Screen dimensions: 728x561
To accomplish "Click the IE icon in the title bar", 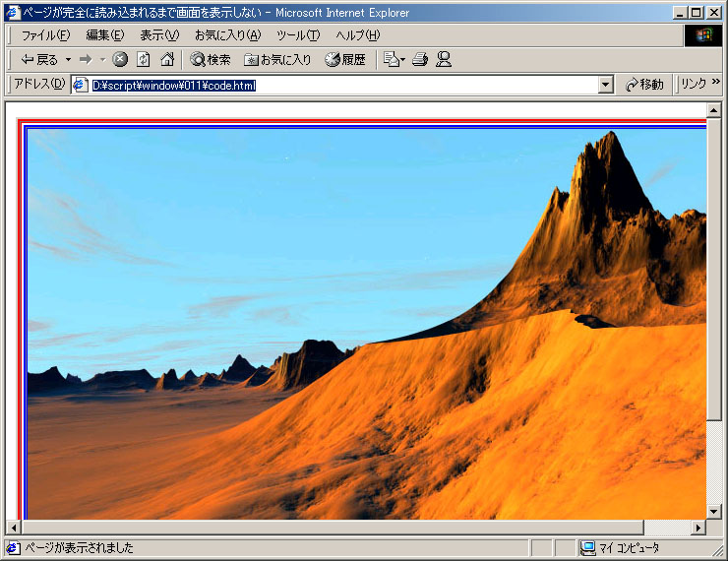I will (13, 13).
